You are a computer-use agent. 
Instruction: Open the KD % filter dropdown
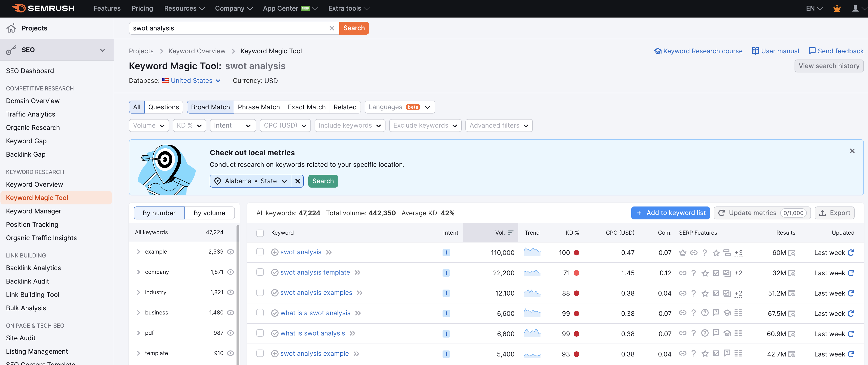189,126
